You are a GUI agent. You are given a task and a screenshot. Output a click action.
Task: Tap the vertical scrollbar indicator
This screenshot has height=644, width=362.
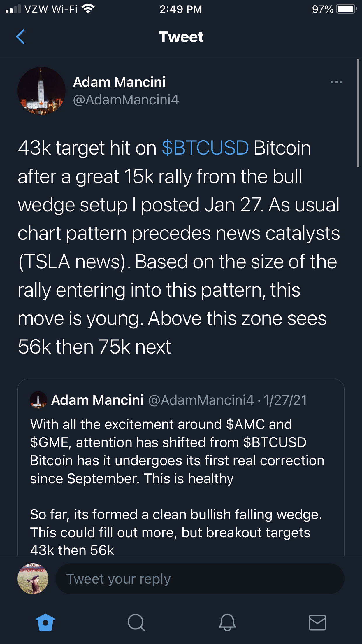pos(358,113)
